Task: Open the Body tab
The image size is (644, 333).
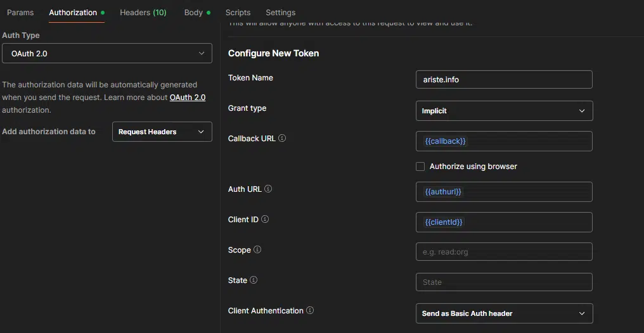Action: pos(197,12)
